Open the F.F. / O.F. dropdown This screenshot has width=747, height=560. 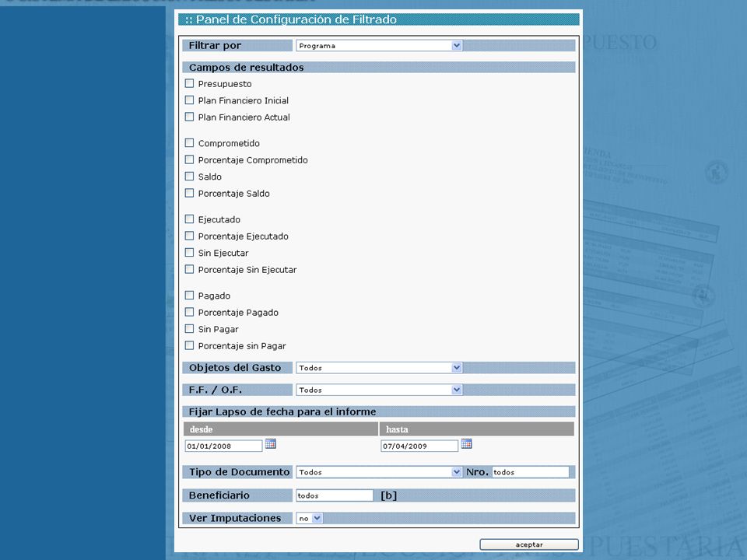coord(379,390)
